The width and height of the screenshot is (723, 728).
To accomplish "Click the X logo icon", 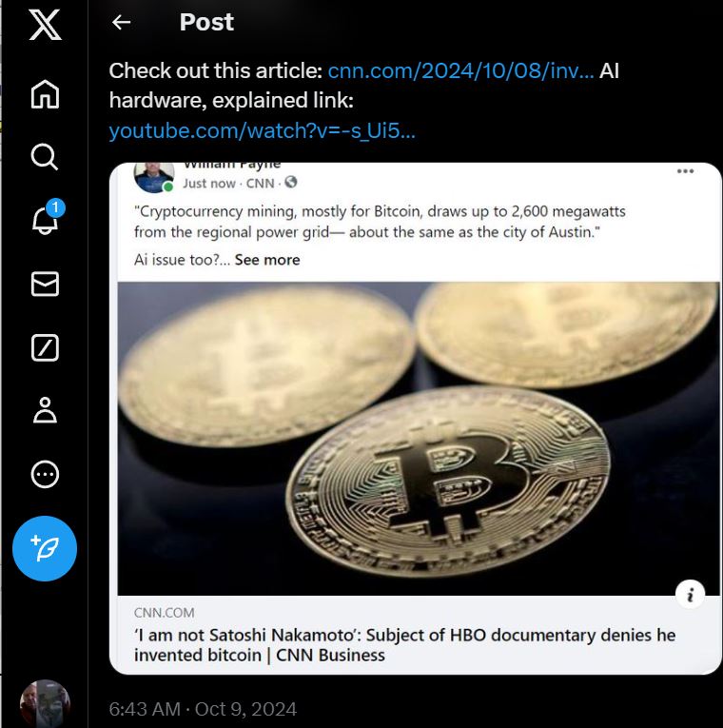I will (x=45, y=25).
